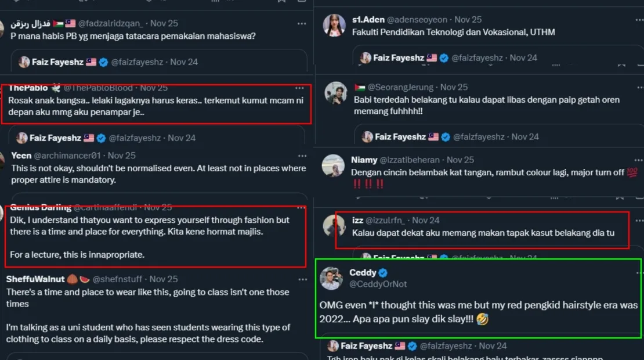
Task: Click Niamy's display name
Action: click(x=364, y=160)
